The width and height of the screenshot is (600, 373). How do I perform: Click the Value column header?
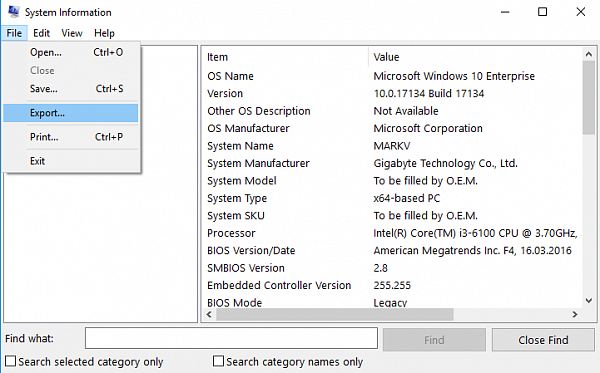click(x=475, y=57)
